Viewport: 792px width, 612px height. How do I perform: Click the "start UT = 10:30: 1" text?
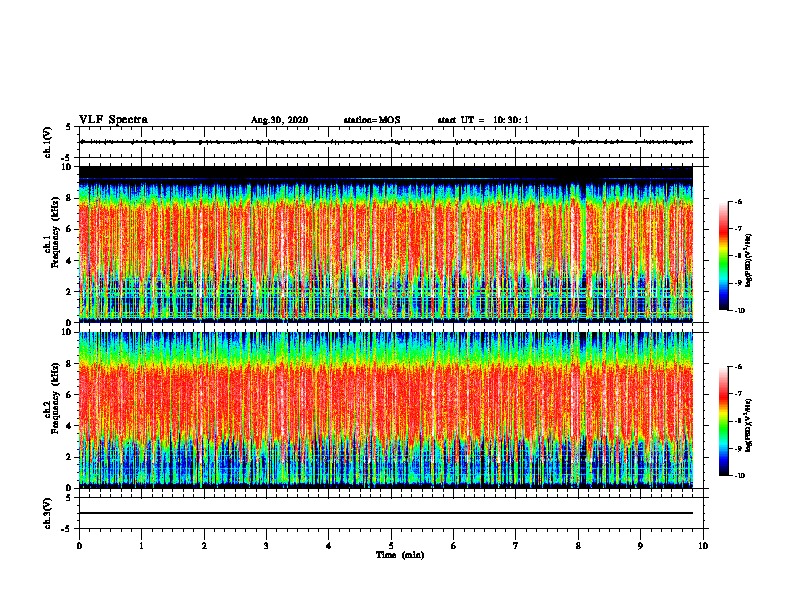click(483, 120)
